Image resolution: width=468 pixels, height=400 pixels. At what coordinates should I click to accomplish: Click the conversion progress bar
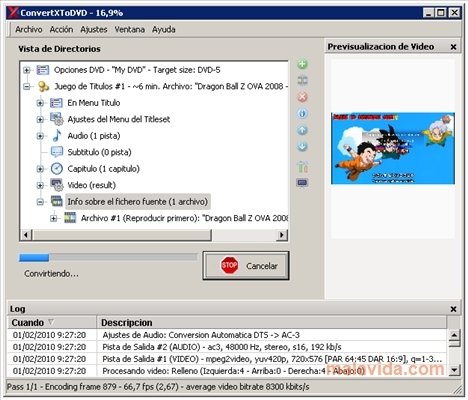click(108, 257)
